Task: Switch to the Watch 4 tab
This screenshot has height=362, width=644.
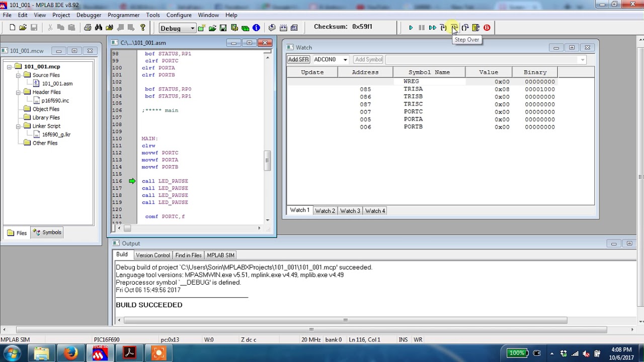Action: click(375, 211)
